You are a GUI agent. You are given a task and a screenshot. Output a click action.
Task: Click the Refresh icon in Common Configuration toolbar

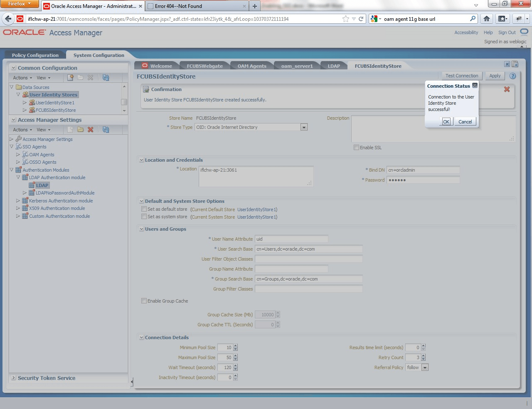coord(106,77)
